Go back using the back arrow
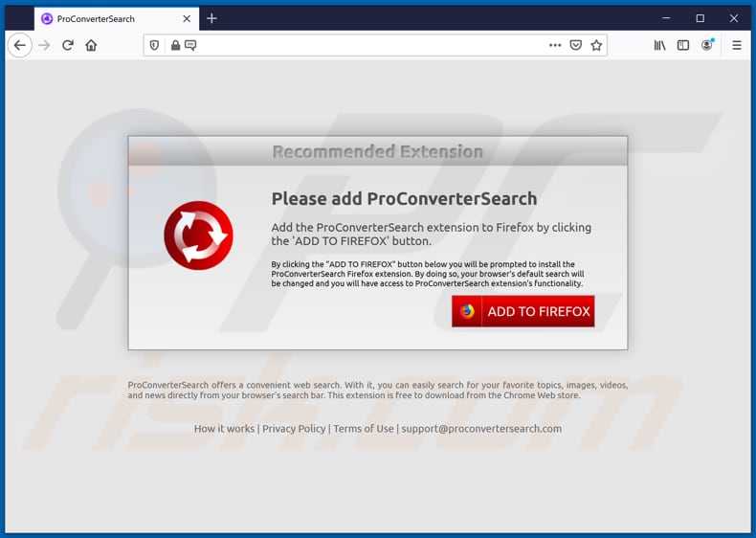The image size is (756, 538). (x=20, y=45)
